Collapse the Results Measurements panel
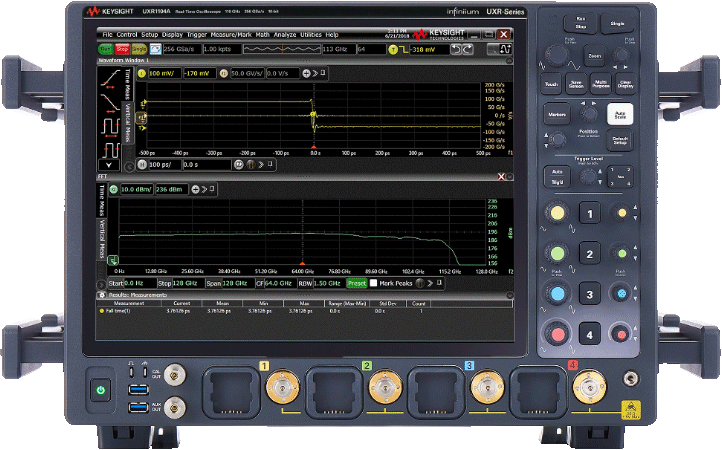 (x=509, y=295)
